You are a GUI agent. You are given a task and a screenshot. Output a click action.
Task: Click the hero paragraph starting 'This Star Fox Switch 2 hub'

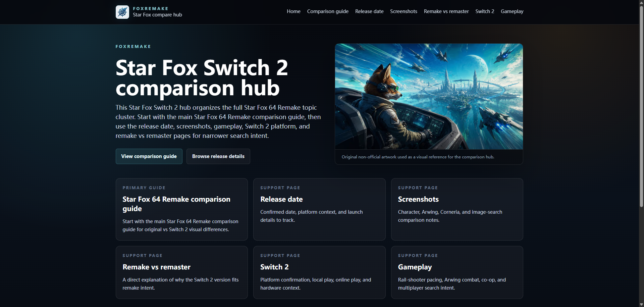218,121
